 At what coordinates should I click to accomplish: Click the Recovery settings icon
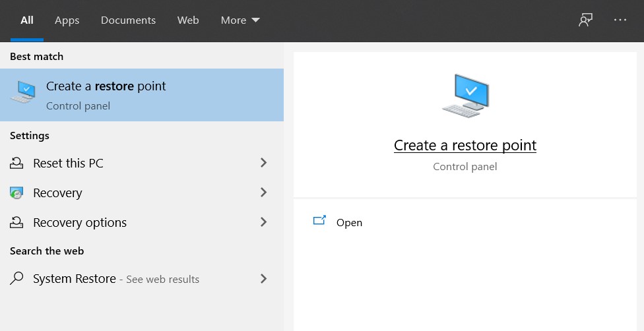16,193
